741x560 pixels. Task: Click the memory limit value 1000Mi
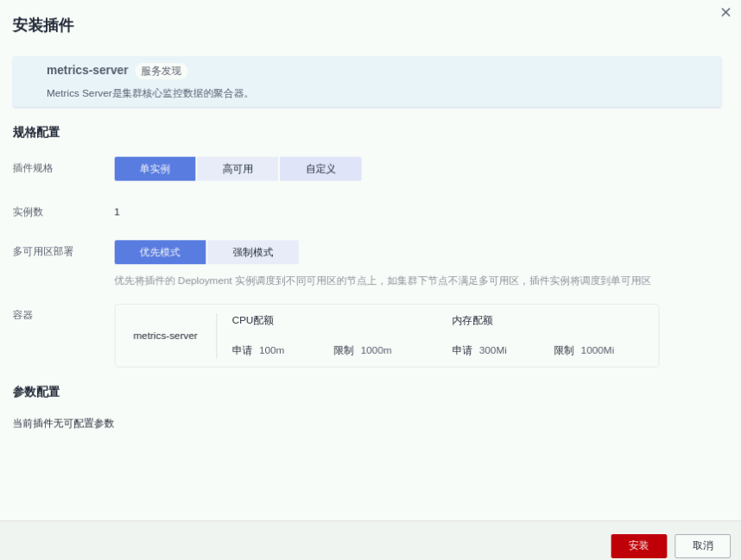coord(597,350)
